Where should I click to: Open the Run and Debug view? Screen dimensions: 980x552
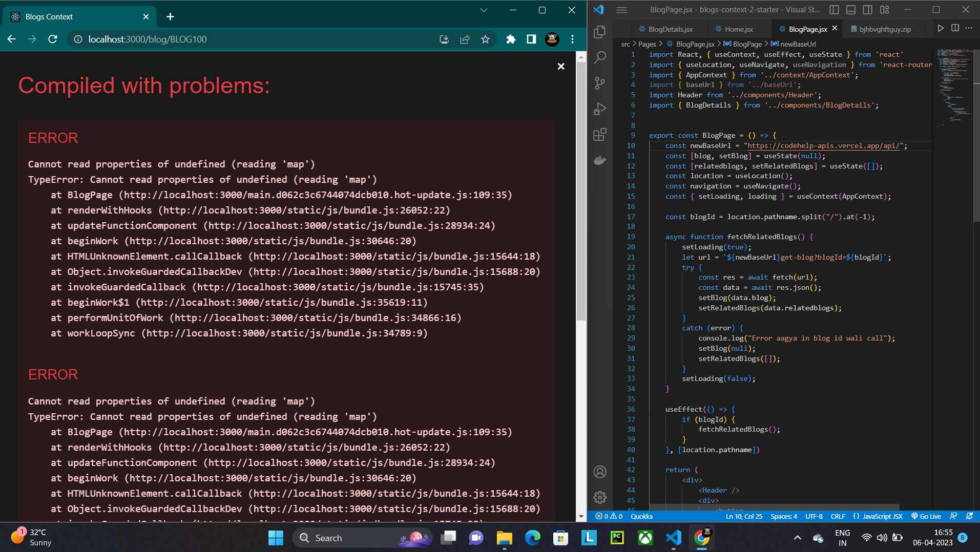(x=599, y=109)
